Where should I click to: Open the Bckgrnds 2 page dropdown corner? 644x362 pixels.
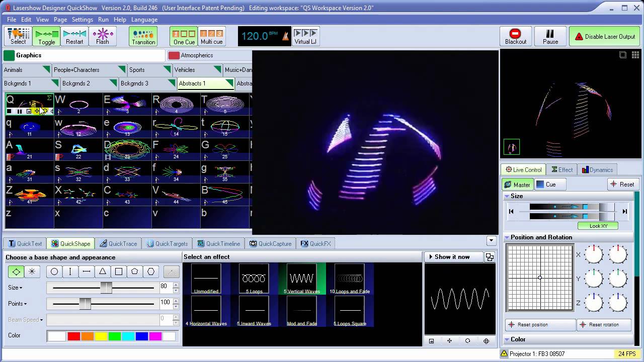(x=113, y=82)
